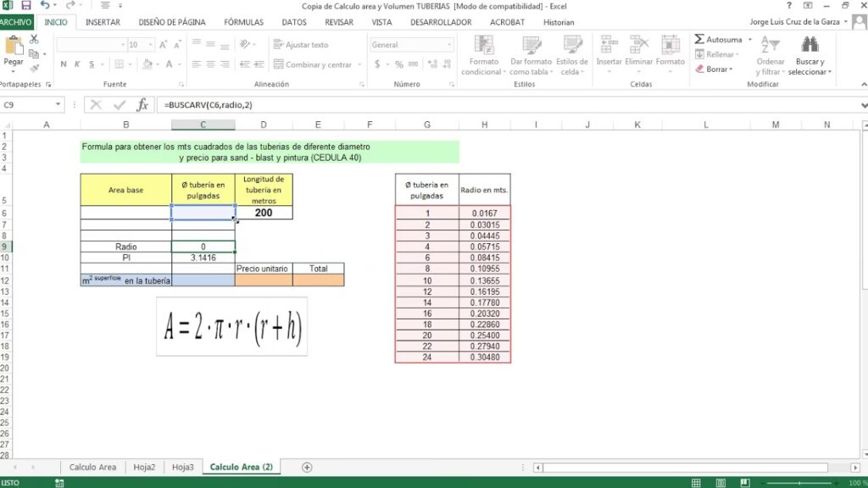Click the Autosuma sigma icon
868x488 pixels.
click(699, 40)
